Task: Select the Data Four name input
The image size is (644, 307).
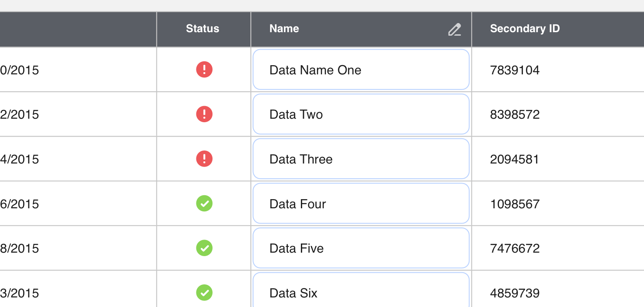Action: (361, 204)
